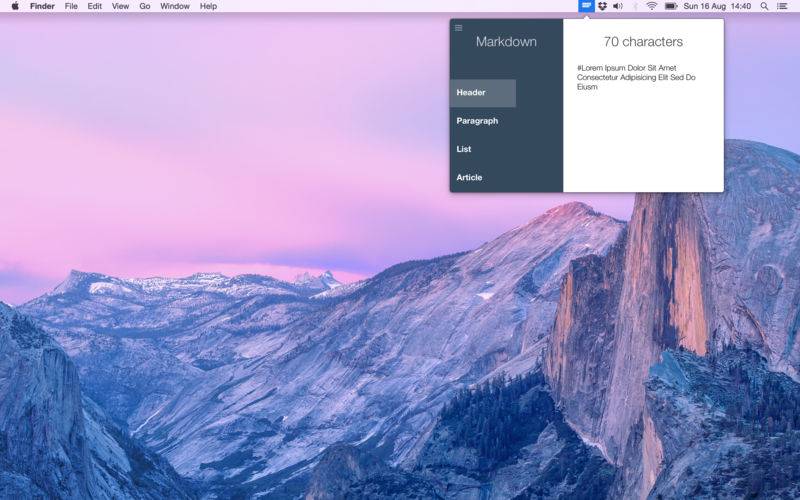Screen dimensions: 800x500
Task: Click the Markdown format title
Action: coord(506,42)
